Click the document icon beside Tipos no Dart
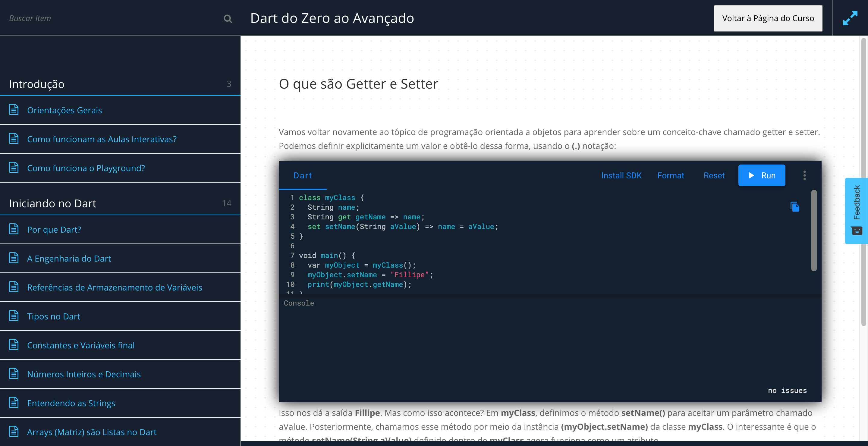 click(x=14, y=316)
